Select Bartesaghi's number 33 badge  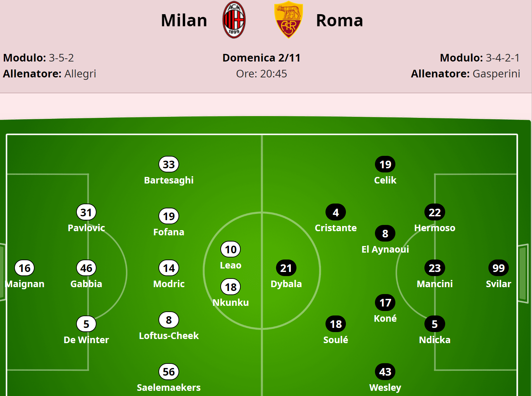click(169, 164)
